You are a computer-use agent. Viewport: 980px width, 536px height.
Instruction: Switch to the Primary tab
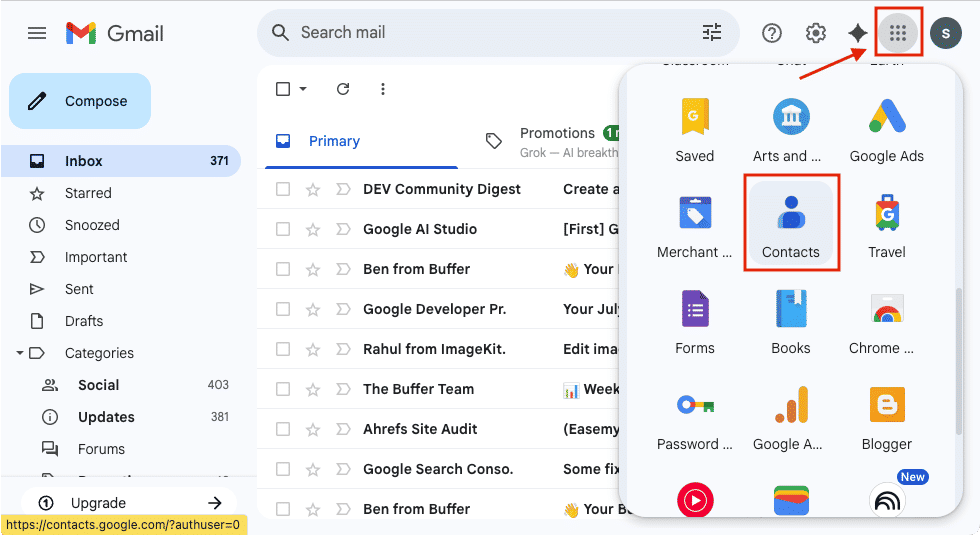tap(361, 141)
